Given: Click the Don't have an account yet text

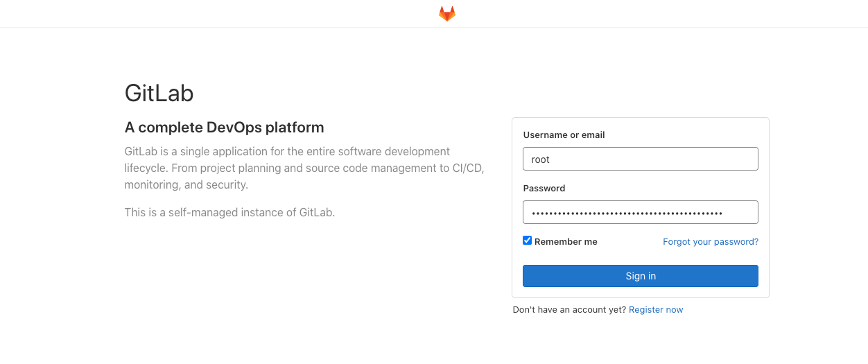Looking at the screenshot, I should (569, 310).
